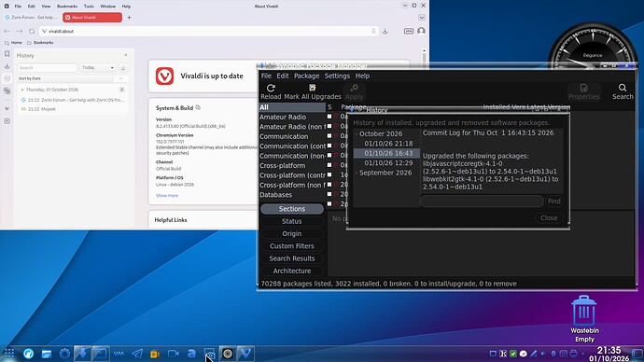644x362 pixels.
Task: Select 01/10/26 12:29 history entry
Action: pos(388,163)
